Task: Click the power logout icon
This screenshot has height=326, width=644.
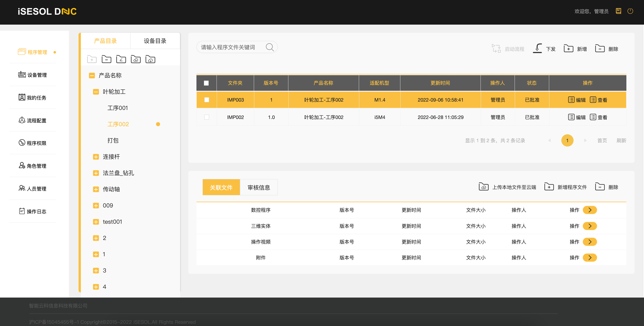Action: pos(630,11)
